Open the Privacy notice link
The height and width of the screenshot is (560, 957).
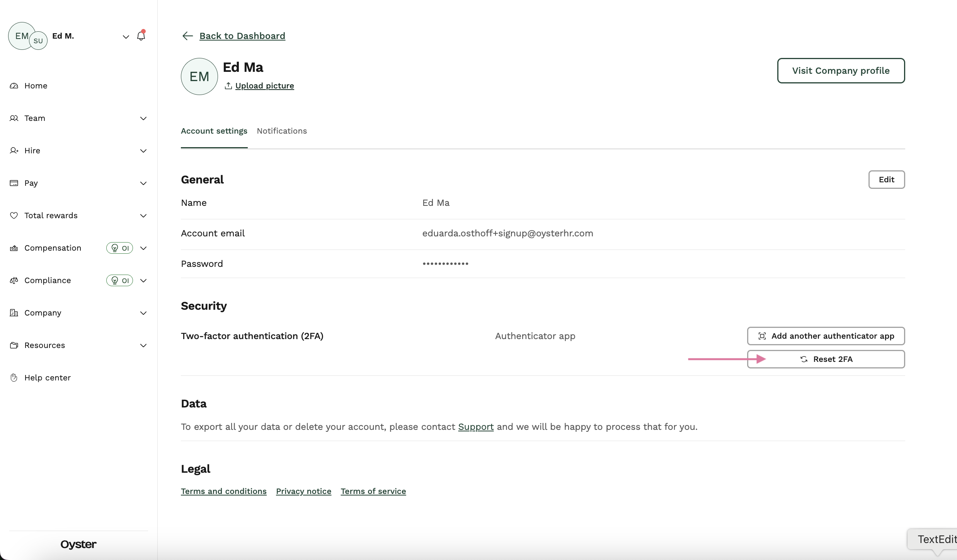point(303,491)
